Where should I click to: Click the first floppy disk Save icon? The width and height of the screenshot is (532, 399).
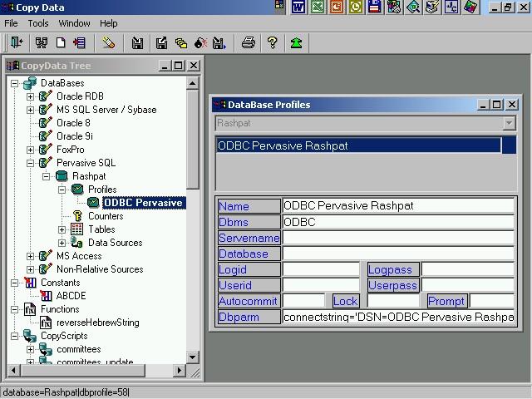(x=138, y=42)
